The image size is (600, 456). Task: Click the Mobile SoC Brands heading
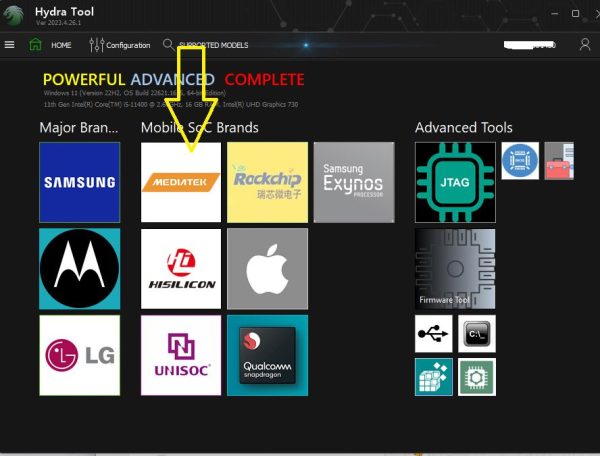point(200,127)
